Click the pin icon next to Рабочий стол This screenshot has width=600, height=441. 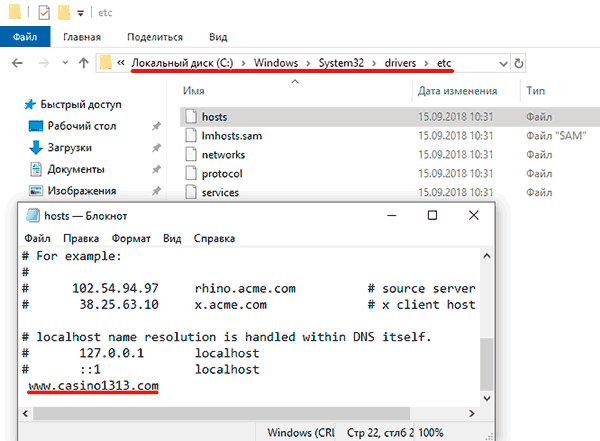(156, 126)
